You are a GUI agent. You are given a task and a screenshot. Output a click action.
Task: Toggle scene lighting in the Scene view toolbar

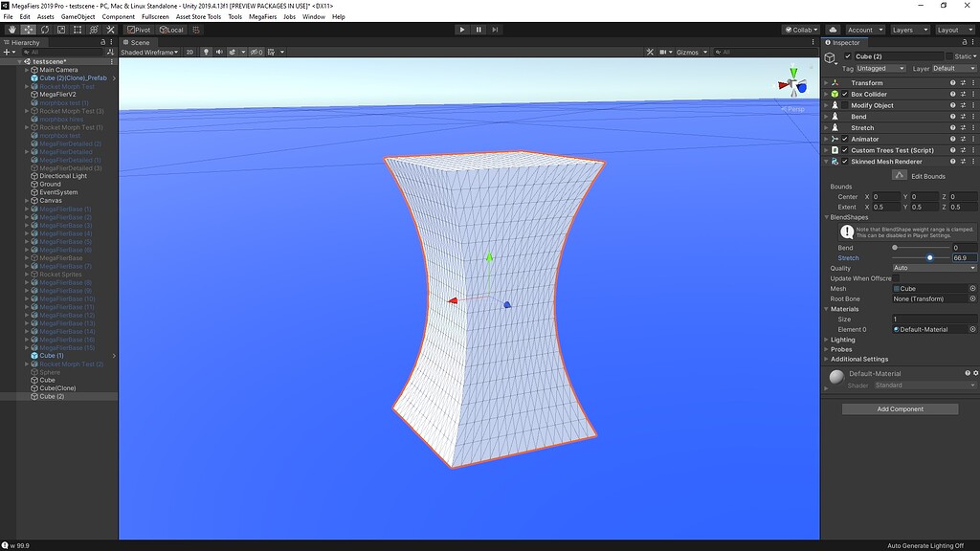[207, 52]
